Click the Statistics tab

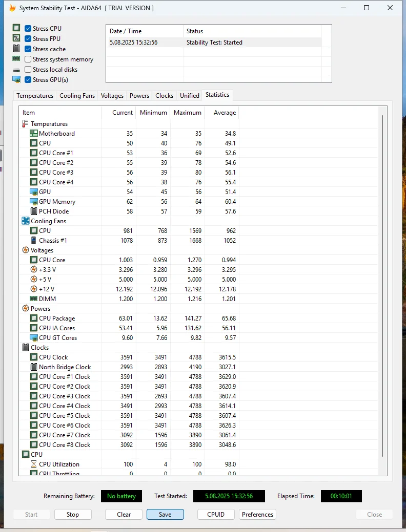[x=217, y=95]
